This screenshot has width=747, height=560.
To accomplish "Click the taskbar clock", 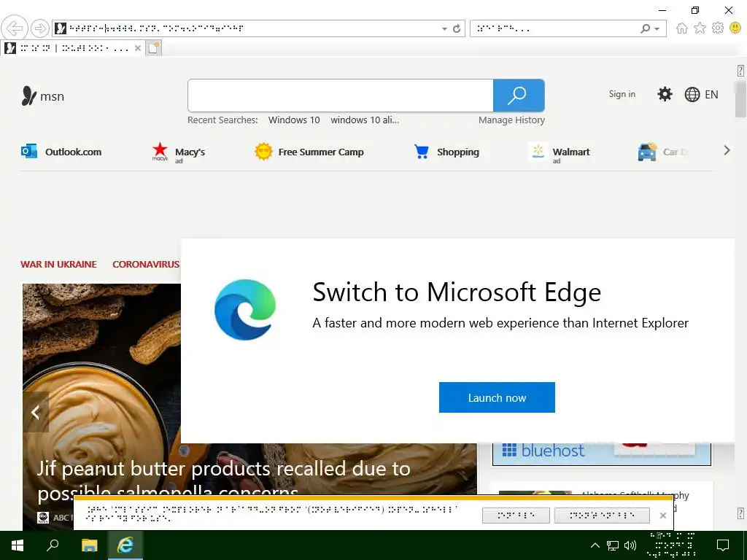I will pyautogui.click(x=672, y=545).
